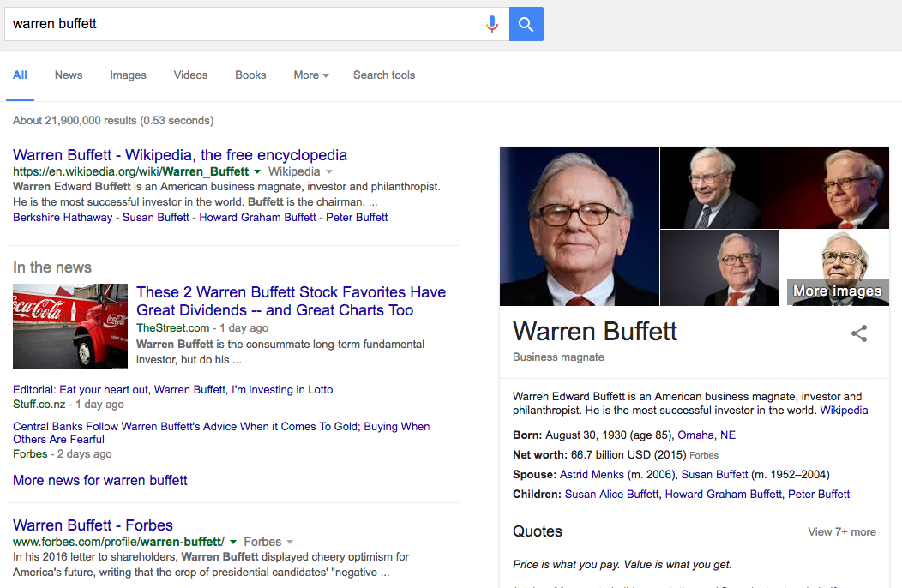The width and height of the screenshot is (902, 588).
Task: Click inside the search text field
Action: pyautogui.click(x=240, y=24)
